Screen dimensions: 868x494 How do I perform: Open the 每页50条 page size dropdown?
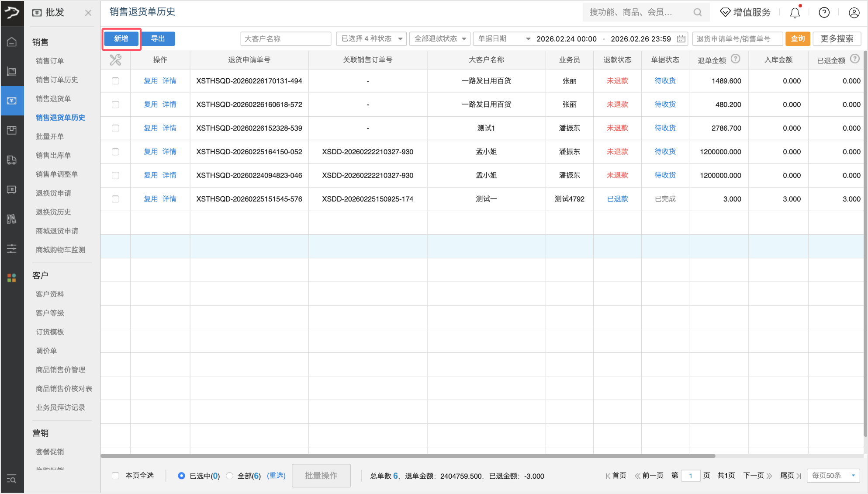click(x=833, y=476)
